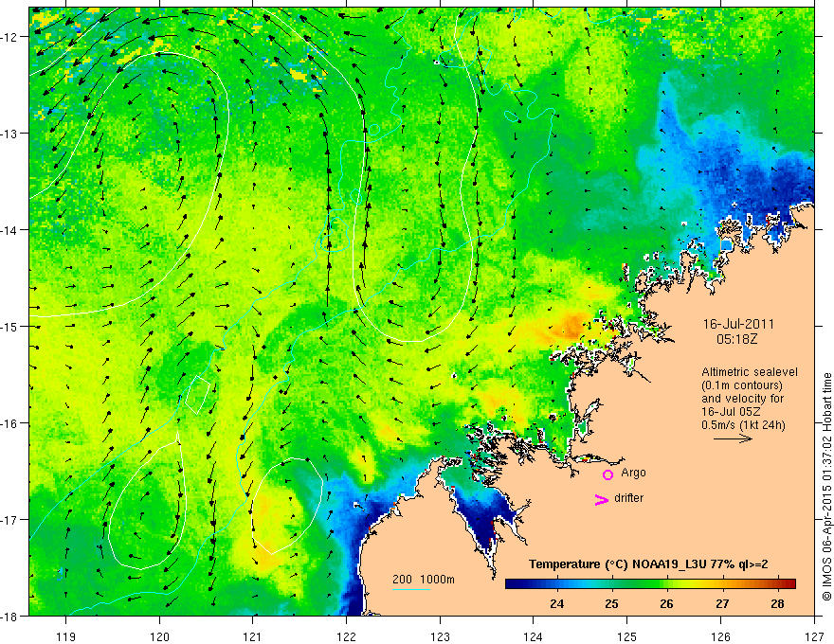Click the '200 1000m' depth label
Image resolution: width=834 pixels, height=644 pixels.
(424, 580)
